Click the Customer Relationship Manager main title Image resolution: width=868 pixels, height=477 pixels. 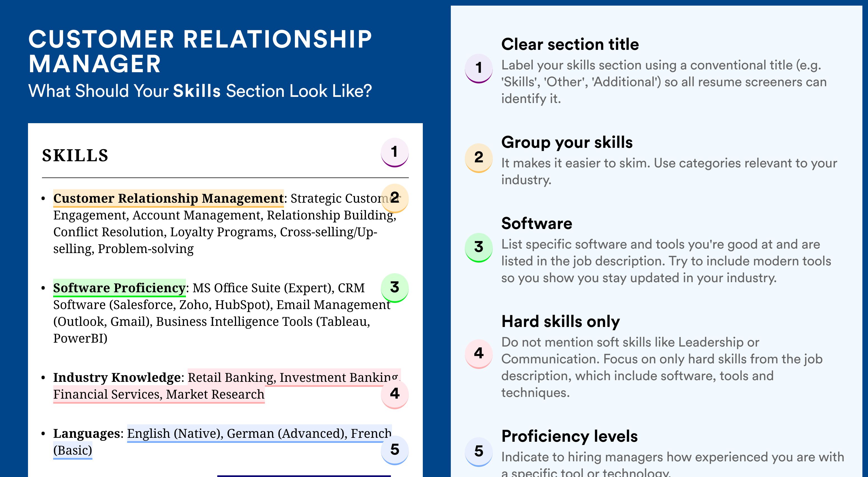(200, 51)
